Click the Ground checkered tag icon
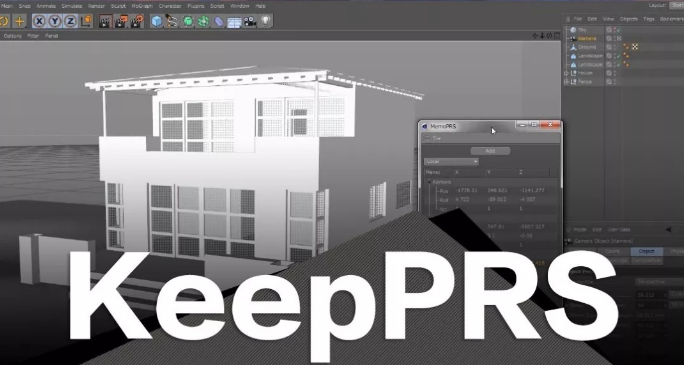The width and height of the screenshot is (684, 365). pos(635,47)
